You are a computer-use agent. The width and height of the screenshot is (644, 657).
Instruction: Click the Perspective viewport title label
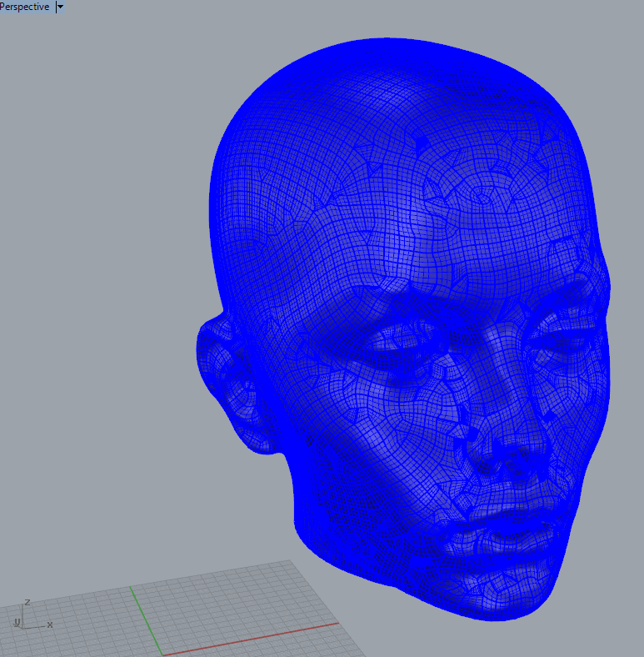coord(25,7)
